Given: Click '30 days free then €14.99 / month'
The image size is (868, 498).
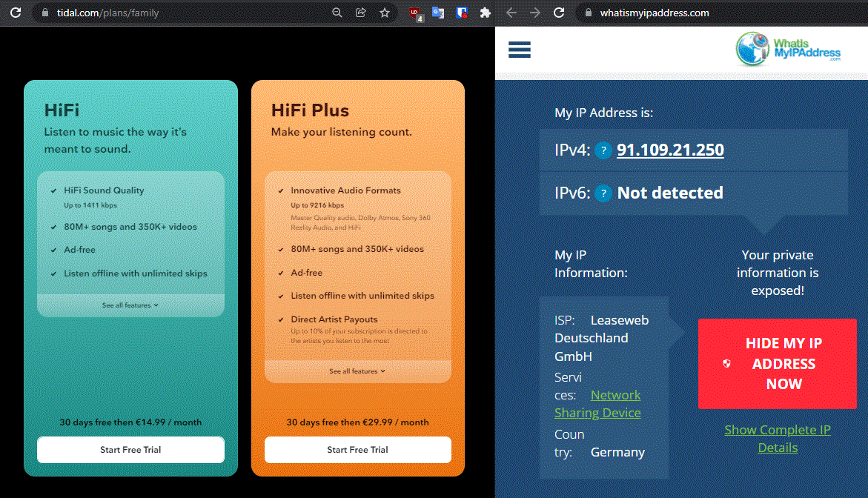Looking at the screenshot, I should pyautogui.click(x=130, y=422).
